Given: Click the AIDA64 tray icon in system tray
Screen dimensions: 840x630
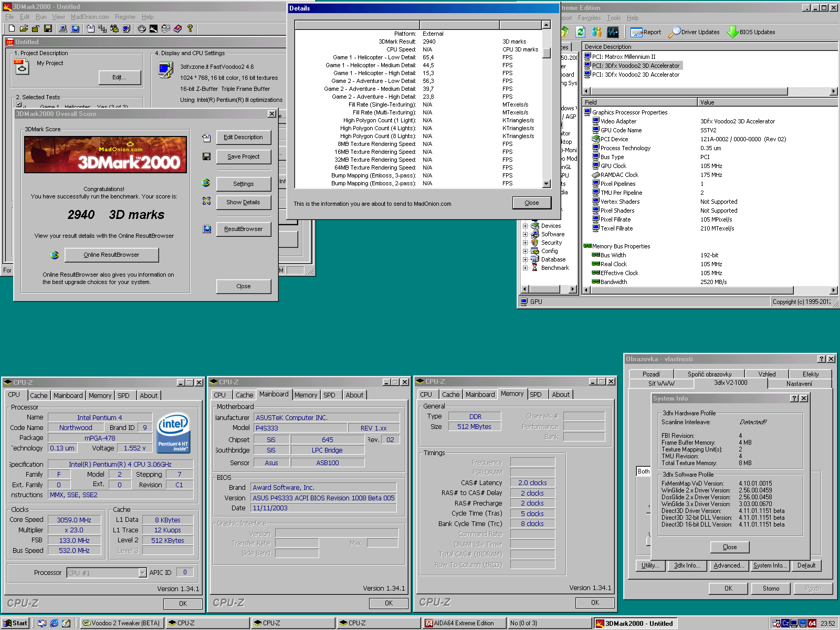Looking at the screenshot, I should pyautogui.click(x=812, y=623).
